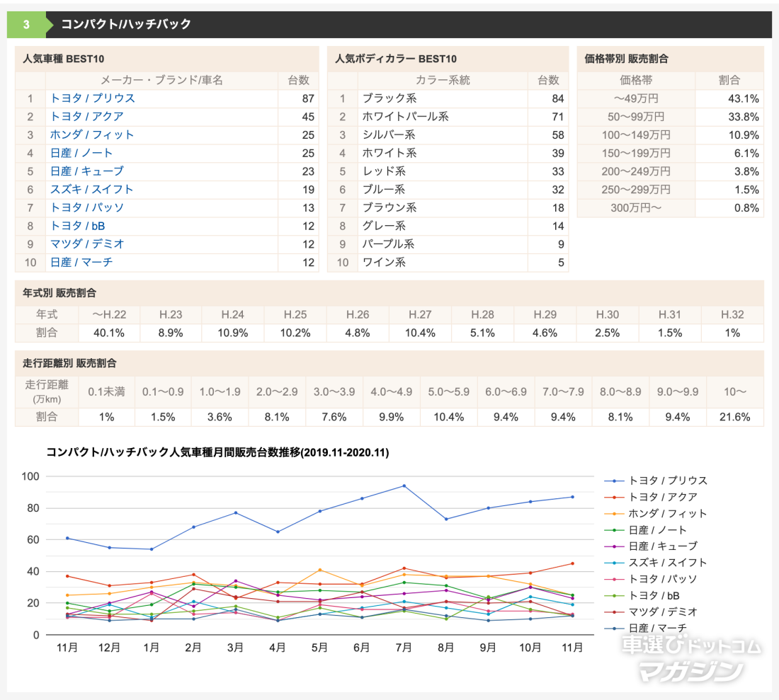Click the ブラック系 color row
The height and width of the screenshot is (700, 779).
tap(448, 98)
